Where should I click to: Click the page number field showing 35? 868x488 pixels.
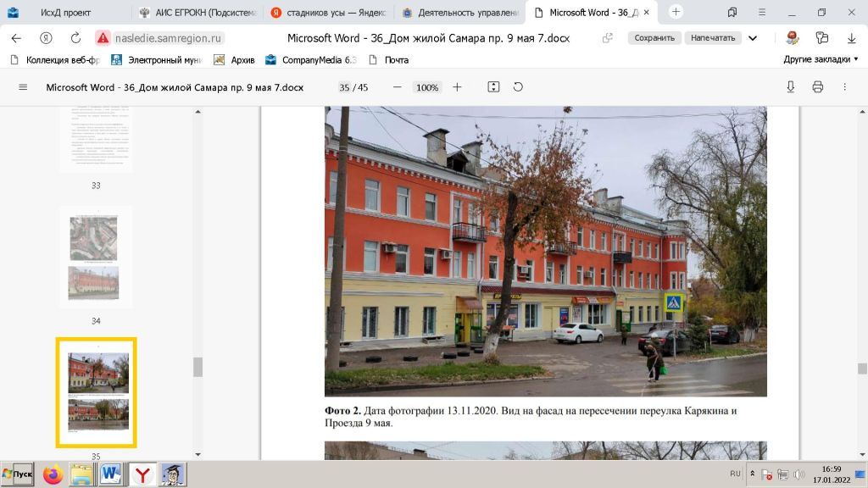344,87
